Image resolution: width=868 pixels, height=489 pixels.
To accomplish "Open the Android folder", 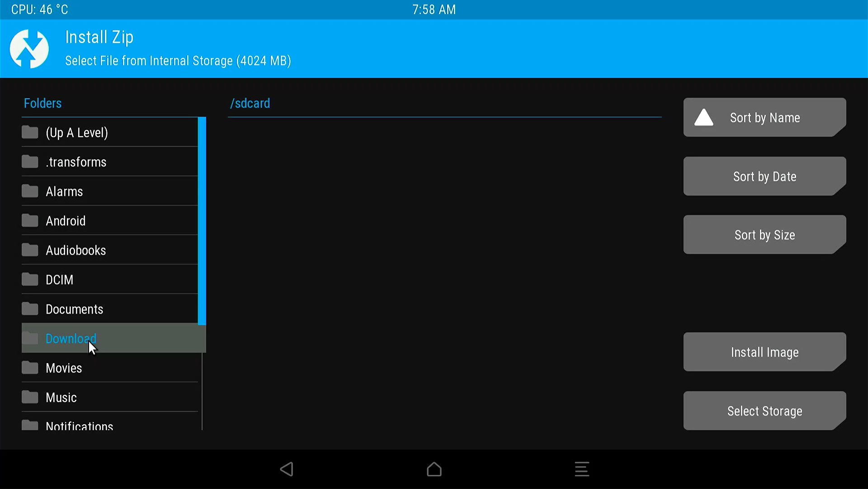I will (x=66, y=221).
